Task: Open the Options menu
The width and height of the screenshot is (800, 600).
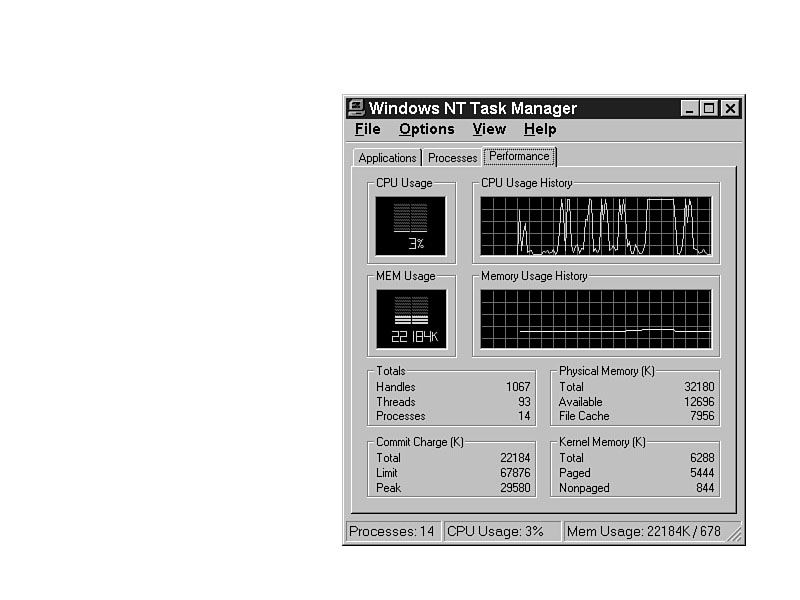Action: (x=426, y=129)
